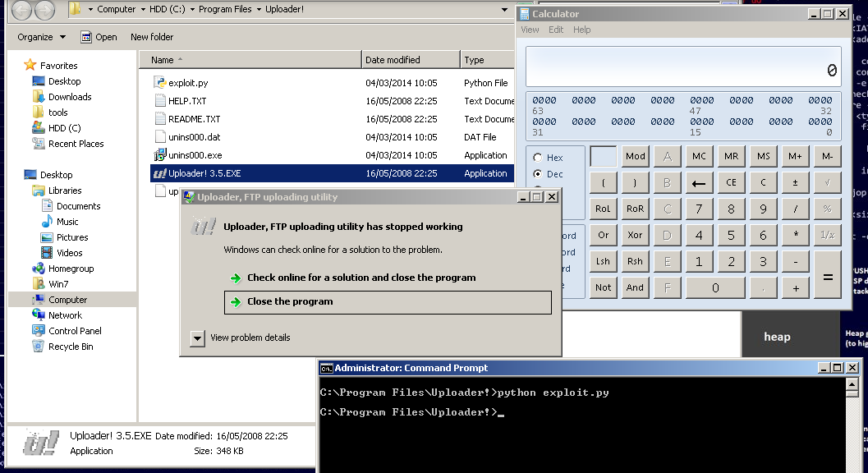Screen dimensions: 868x473
Task: Expand the Program Files breadcrumb dropdown arrow
Action: coord(259,9)
